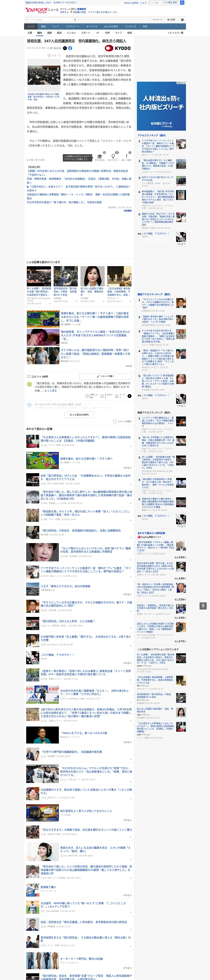Open the スポーツ category tab
This screenshot has width=210, height=980.
(86, 33)
